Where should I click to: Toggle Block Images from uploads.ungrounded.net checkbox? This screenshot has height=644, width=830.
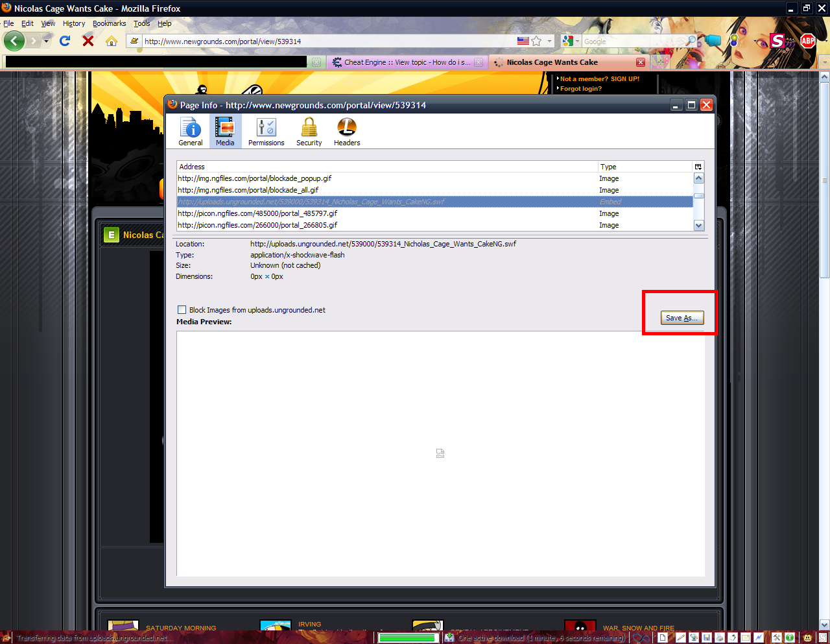[x=182, y=310]
